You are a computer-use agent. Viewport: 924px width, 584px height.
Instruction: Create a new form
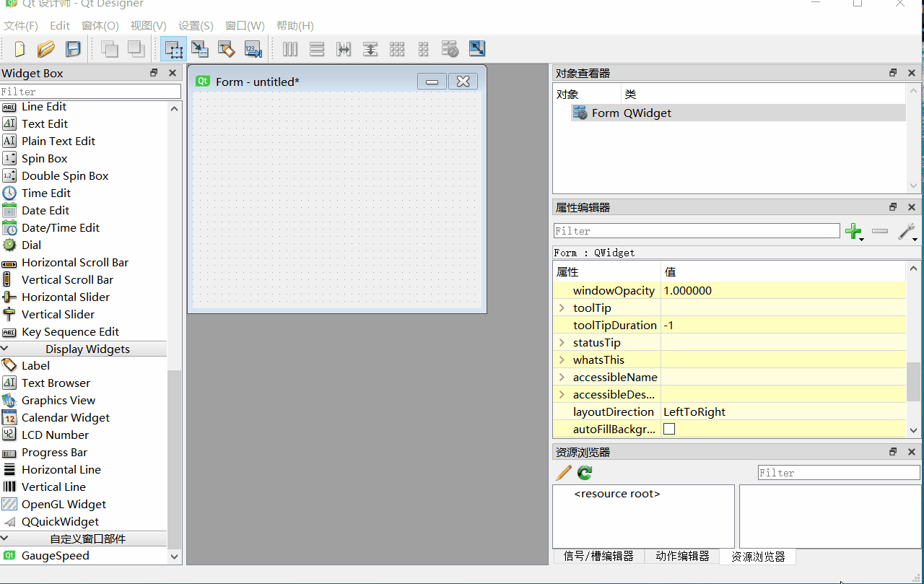pos(19,49)
